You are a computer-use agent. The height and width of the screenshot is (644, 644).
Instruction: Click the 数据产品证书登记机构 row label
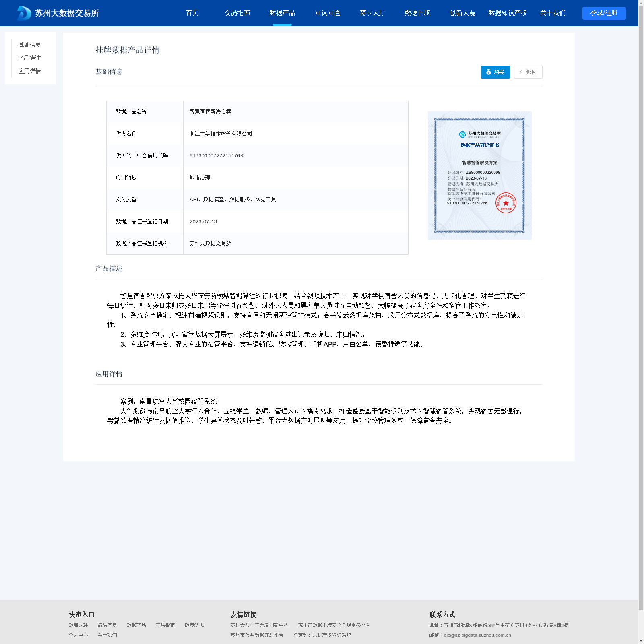click(x=142, y=243)
